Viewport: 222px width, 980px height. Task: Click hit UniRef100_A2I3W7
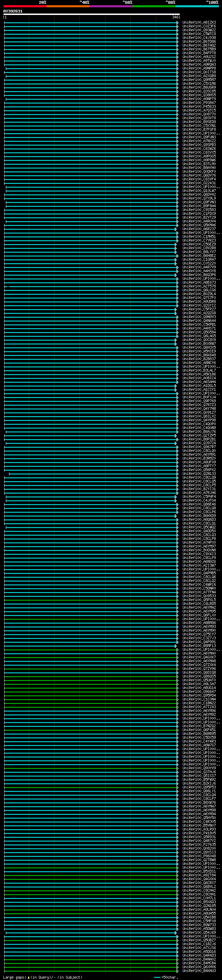pos(199,566)
